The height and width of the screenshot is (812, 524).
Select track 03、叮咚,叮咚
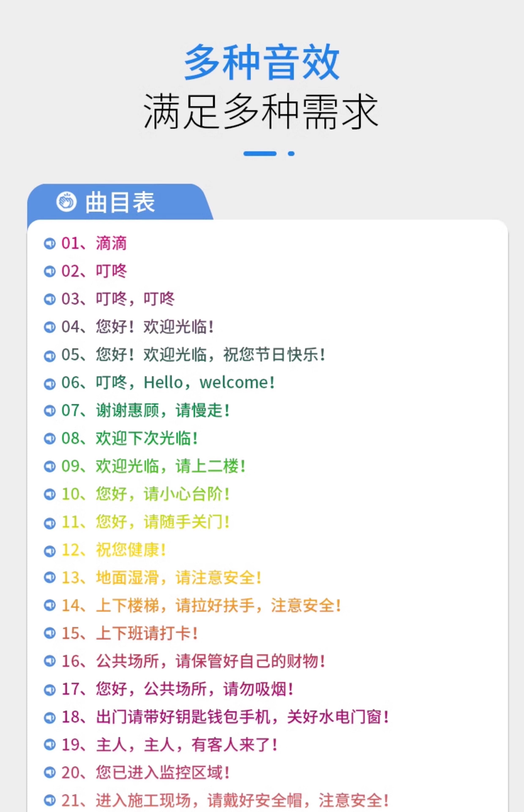[x=118, y=299]
